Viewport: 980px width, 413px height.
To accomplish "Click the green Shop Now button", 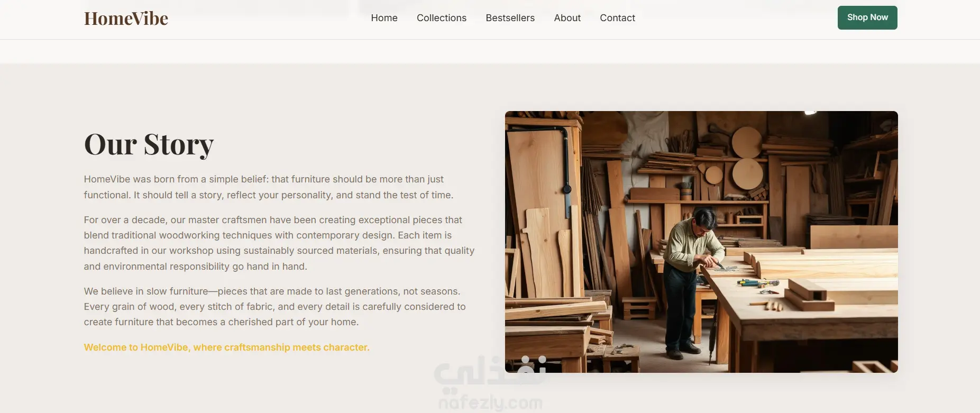I will click(x=867, y=17).
